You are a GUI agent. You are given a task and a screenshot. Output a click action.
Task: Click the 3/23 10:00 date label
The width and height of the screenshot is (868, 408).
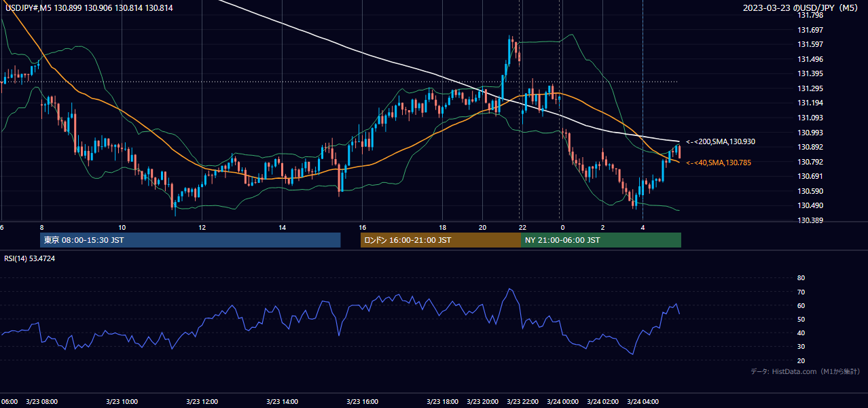click(122, 402)
